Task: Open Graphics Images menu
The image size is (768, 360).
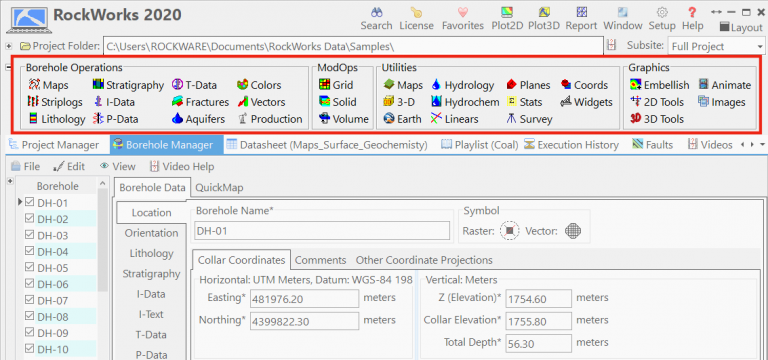Action: pos(721,102)
